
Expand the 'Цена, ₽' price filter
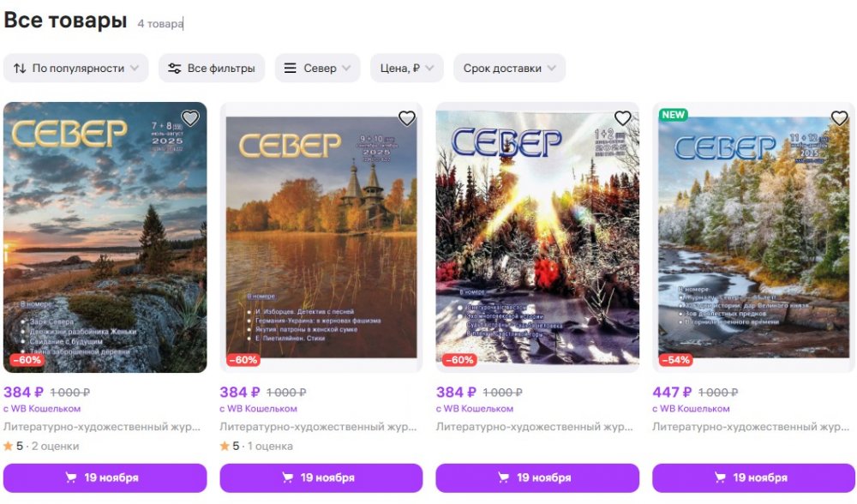407,69
